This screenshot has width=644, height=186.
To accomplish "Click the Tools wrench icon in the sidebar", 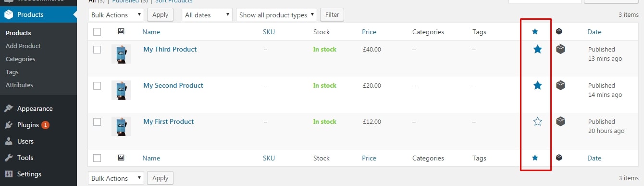I will pos(9,158).
